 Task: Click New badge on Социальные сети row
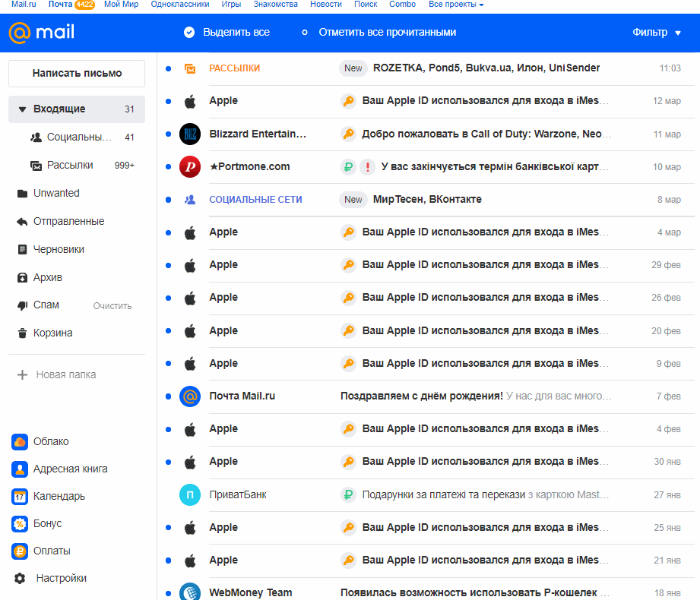click(353, 200)
